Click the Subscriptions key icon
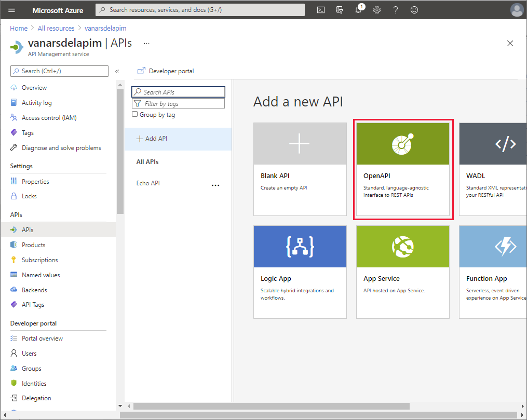The height and width of the screenshot is (420, 527). [x=14, y=260]
